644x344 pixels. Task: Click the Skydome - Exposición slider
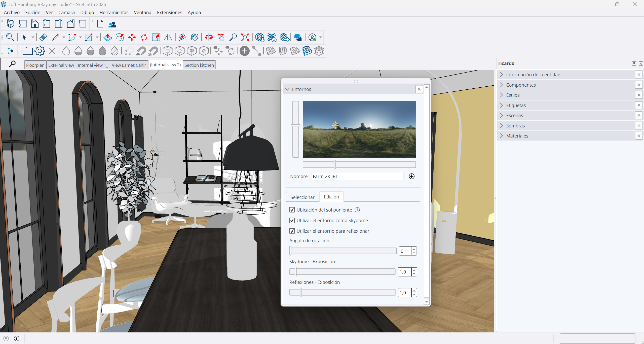[x=342, y=271]
